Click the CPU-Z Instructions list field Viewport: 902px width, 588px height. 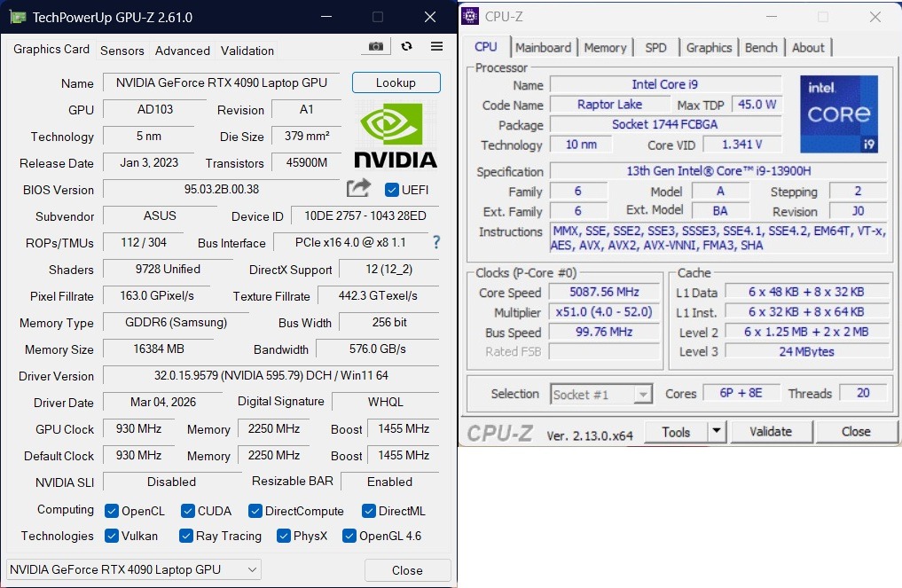click(718, 239)
